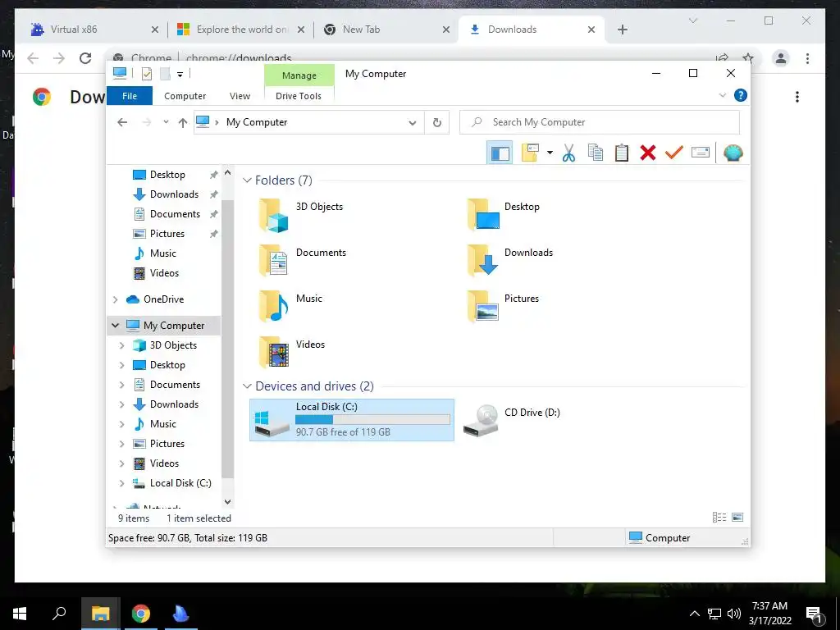Go back using the Explorer back arrow
840x630 pixels.
[x=122, y=123]
